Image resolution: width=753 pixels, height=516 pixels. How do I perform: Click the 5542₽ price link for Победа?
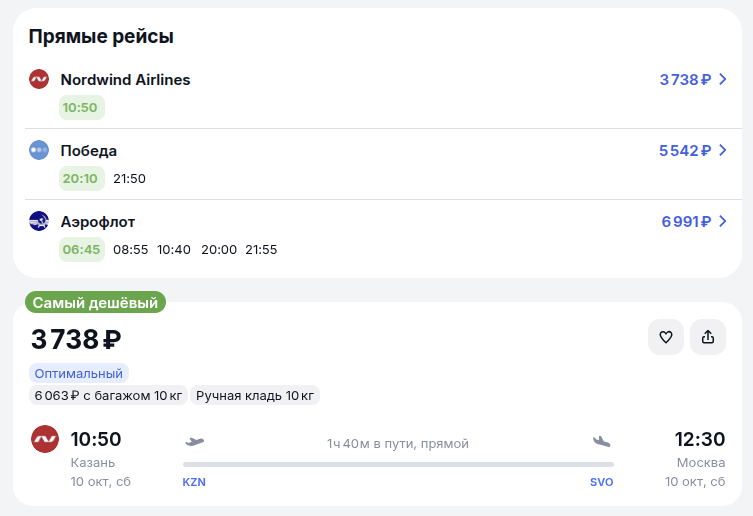click(685, 151)
